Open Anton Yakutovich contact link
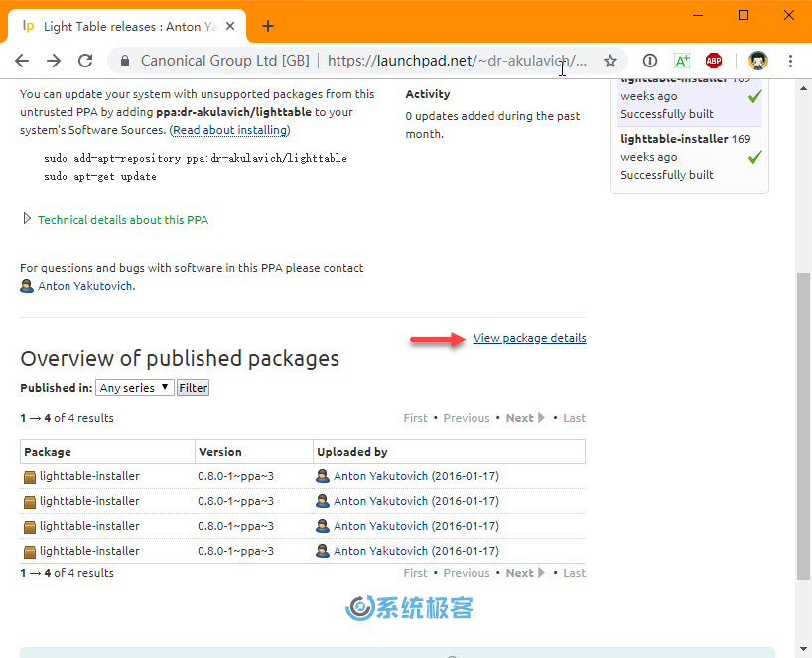Viewport: 812px width, 658px height. 85,286
